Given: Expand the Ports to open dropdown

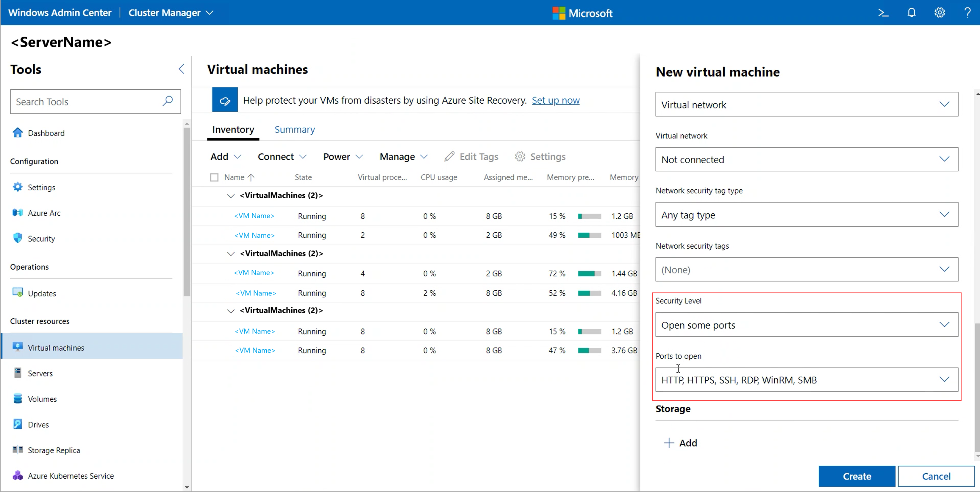Looking at the screenshot, I should tap(806, 380).
